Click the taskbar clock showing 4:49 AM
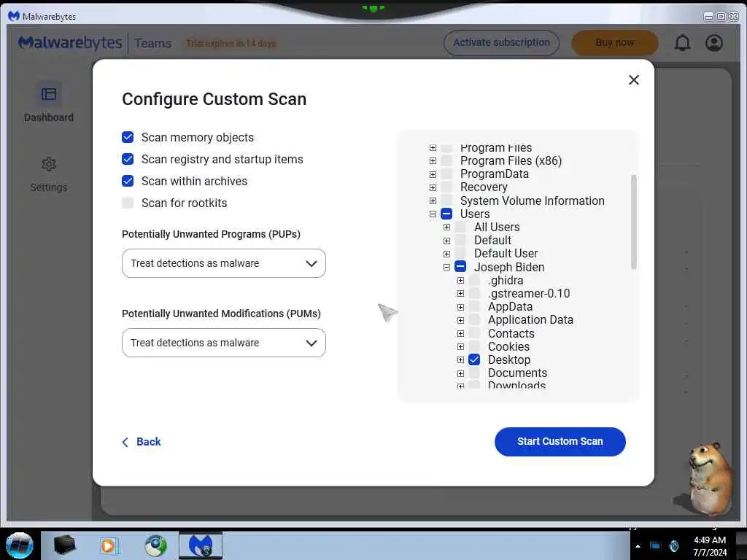 pos(710,540)
